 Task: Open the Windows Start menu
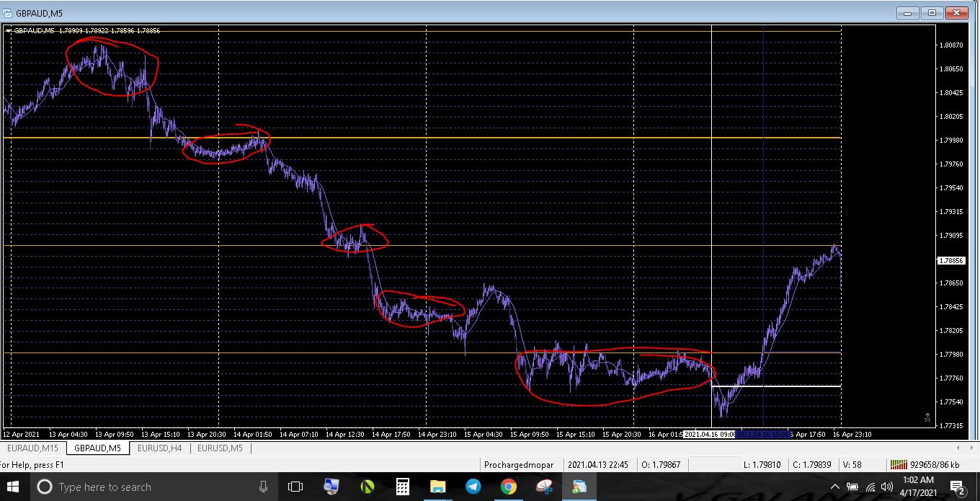pos(14,487)
